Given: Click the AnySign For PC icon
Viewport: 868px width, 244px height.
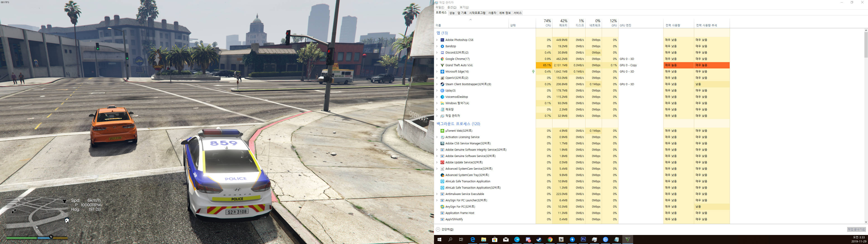Looking at the screenshot, I should point(442,206).
